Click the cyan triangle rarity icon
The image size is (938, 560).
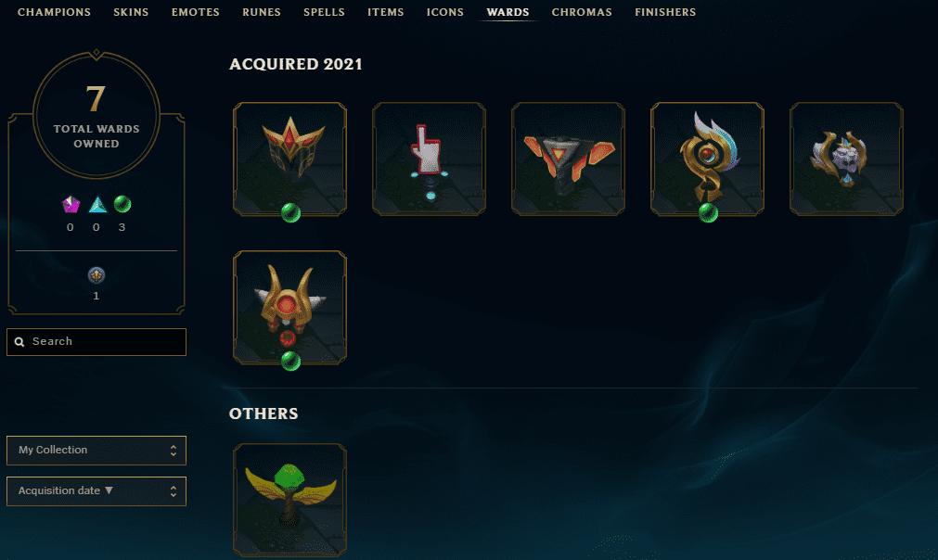tap(97, 204)
